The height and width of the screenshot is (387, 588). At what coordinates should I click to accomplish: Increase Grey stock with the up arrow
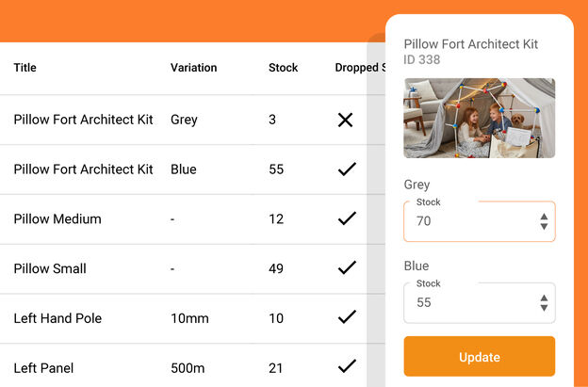click(544, 217)
